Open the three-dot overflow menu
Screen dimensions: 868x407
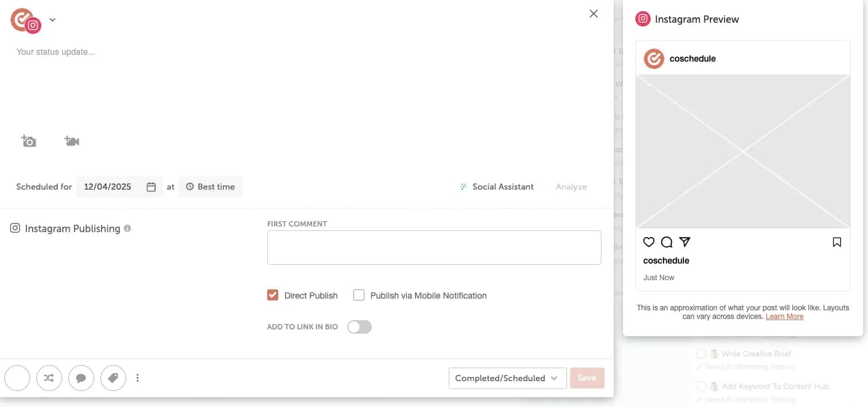(137, 377)
